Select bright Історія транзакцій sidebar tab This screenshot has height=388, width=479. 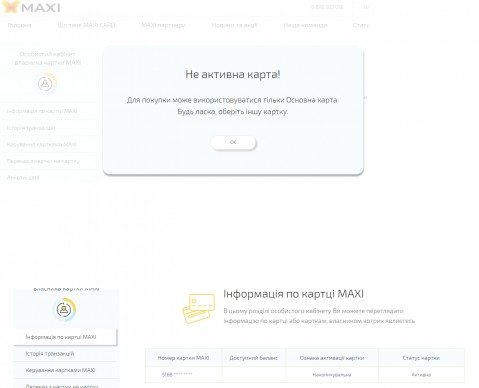pos(65,354)
